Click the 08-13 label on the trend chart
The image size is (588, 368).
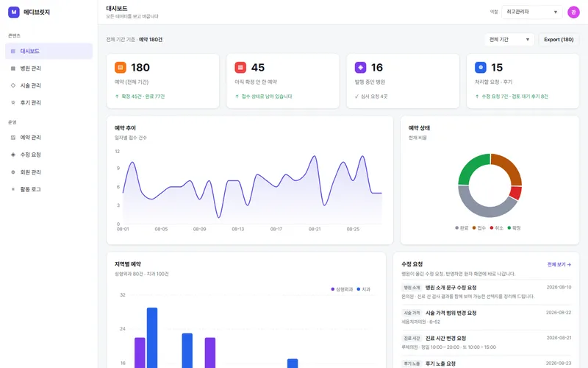coord(237,229)
